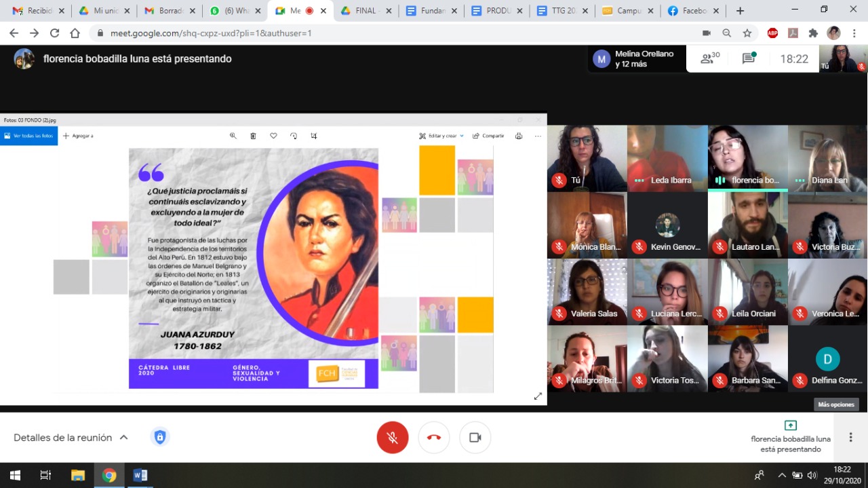This screenshot has width=868, height=488.
Task: Bookmark this page with the star icon
Action: (747, 33)
